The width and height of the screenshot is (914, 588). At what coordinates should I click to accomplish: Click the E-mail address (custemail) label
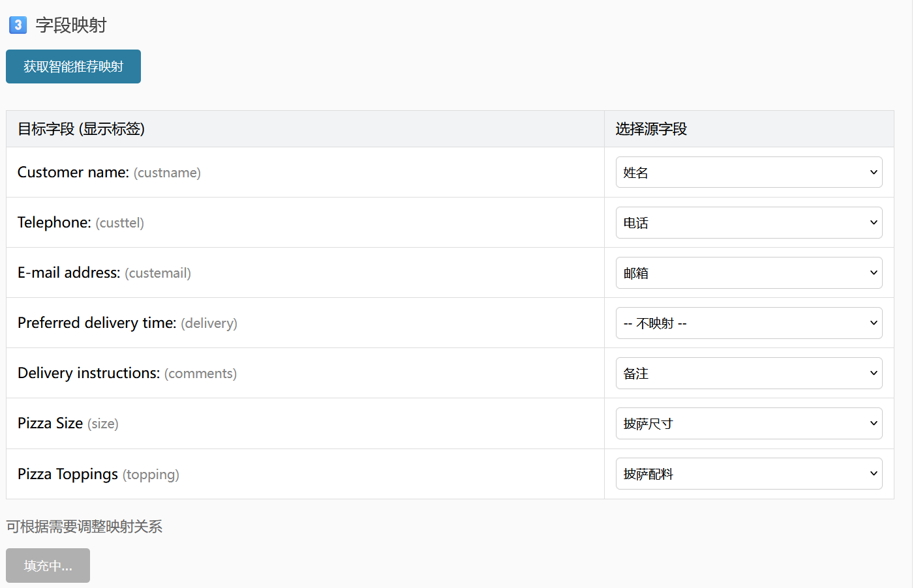104,272
